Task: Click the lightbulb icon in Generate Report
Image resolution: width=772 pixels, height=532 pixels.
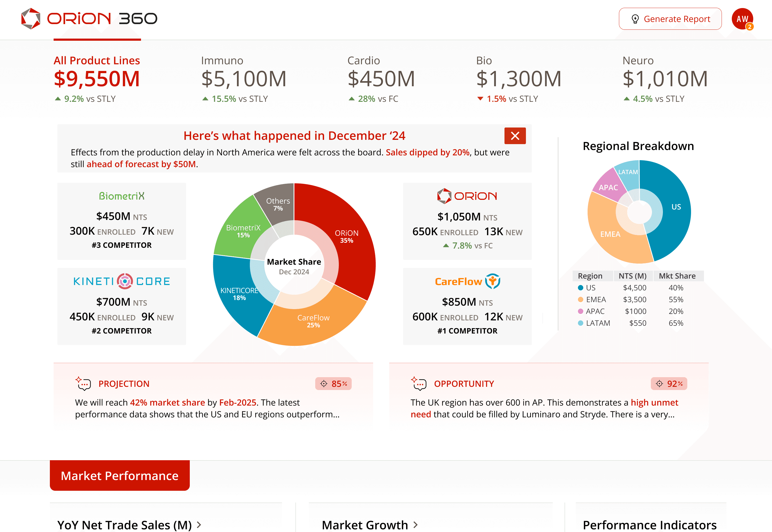Action: [x=635, y=19]
